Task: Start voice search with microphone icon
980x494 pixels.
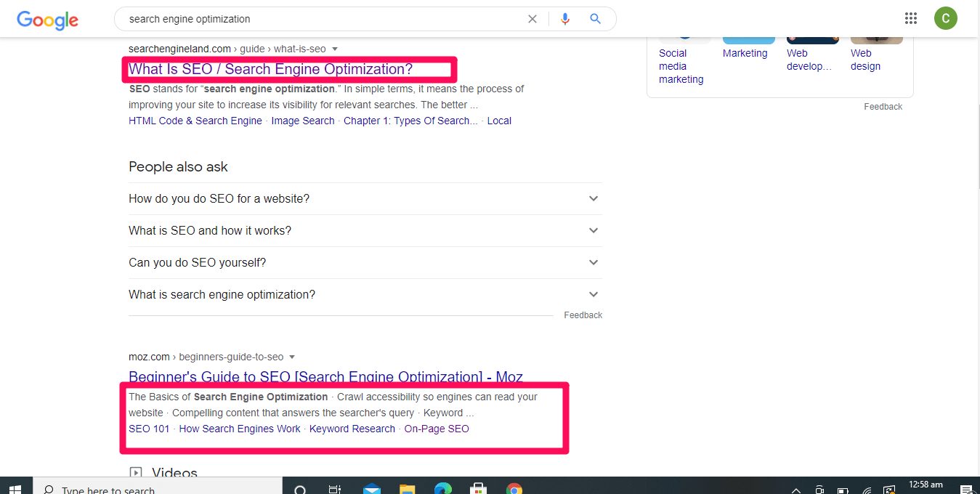Action: (x=565, y=19)
